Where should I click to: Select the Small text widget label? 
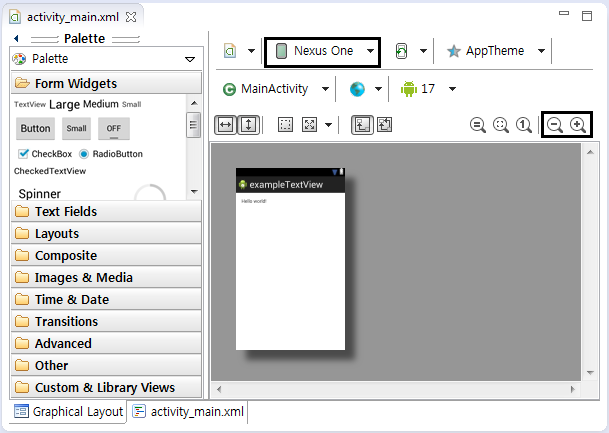point(132,104)
